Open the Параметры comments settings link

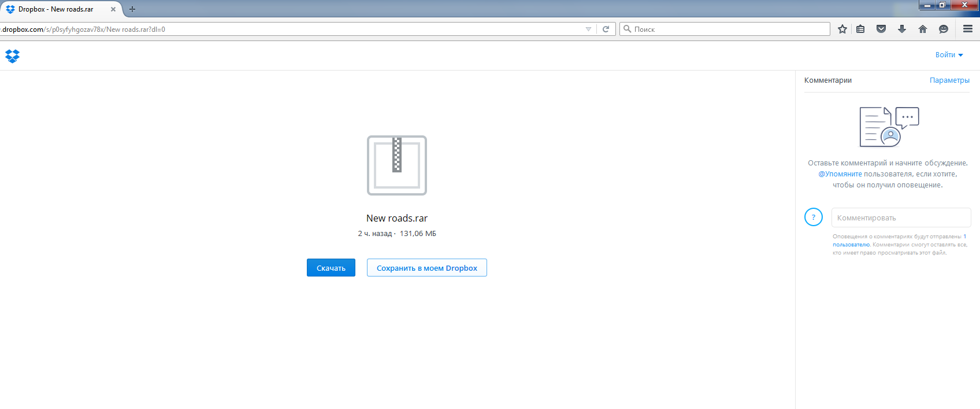pyautogui.click(x=949, y=80)
